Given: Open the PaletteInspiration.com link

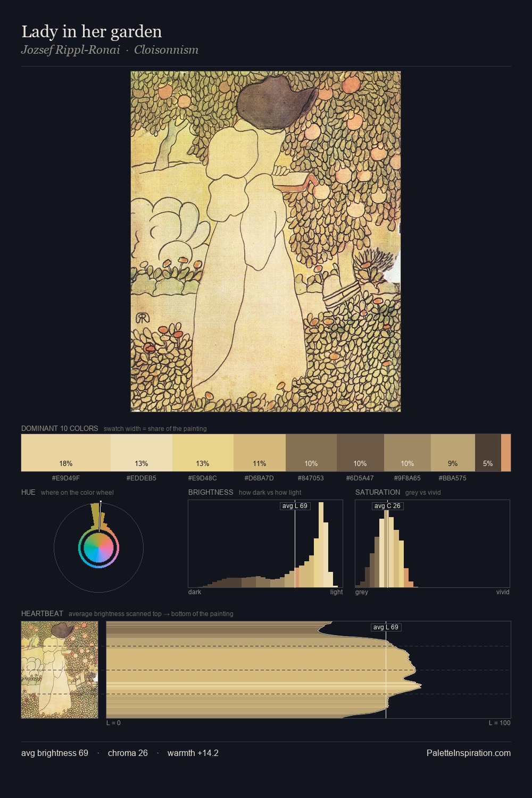Looking at the screenshot, I should (469, 753).
